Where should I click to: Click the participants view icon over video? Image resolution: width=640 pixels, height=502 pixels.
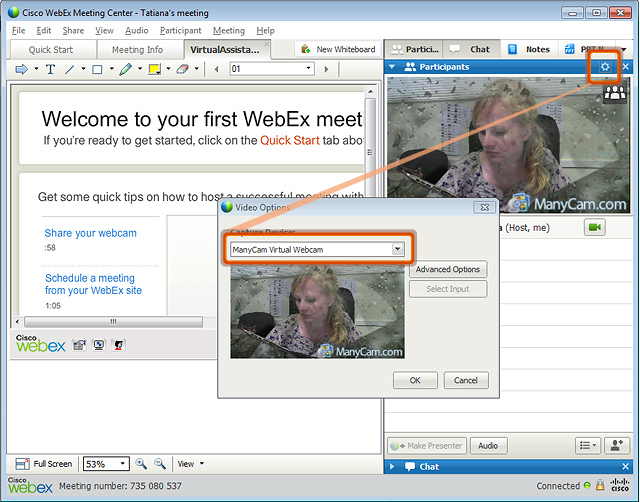click(615, 93)
